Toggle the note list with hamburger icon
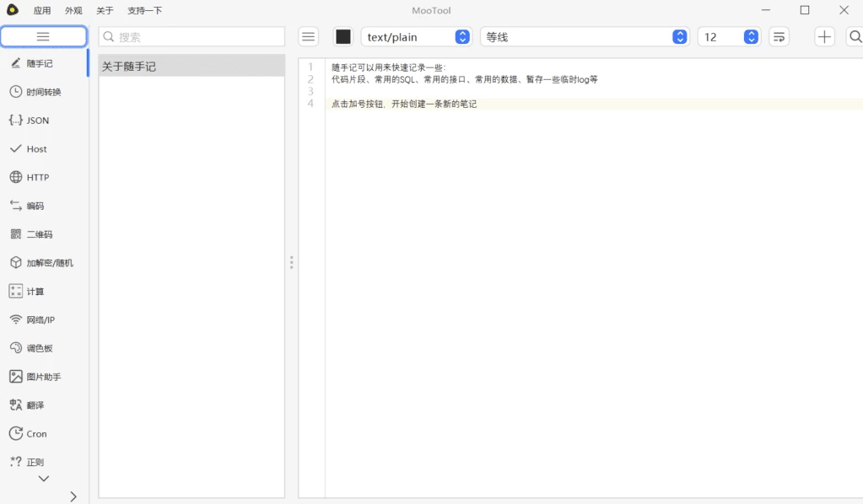Screen dimensions: 863x504 309,37
